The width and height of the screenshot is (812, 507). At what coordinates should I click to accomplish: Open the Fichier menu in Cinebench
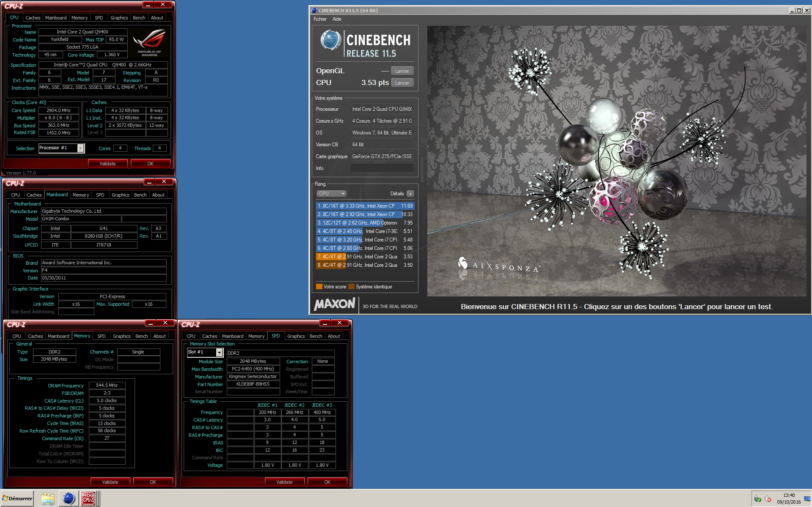320,19
